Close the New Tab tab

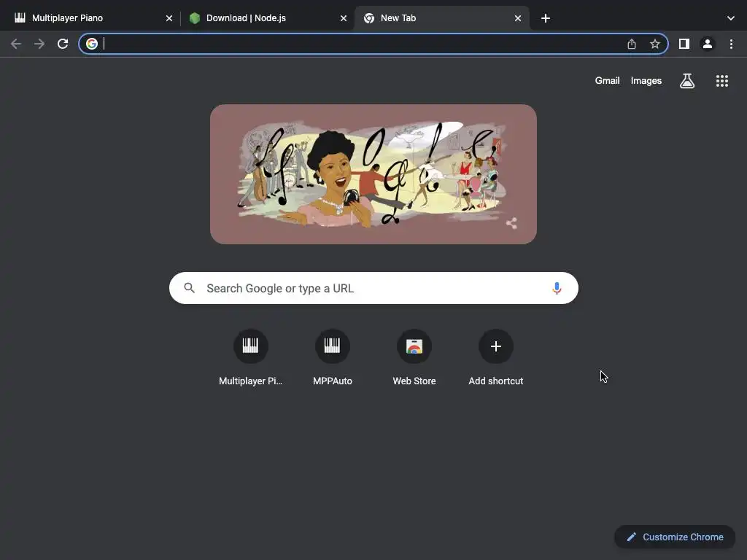click(x=518, y=18)
